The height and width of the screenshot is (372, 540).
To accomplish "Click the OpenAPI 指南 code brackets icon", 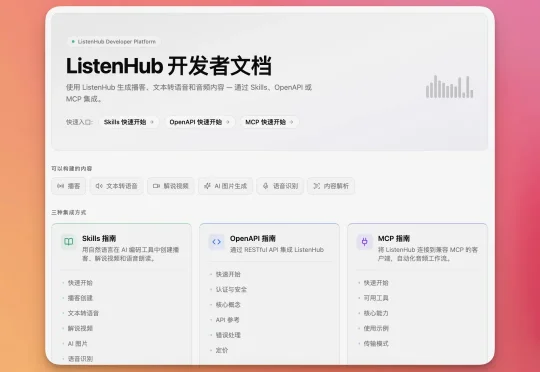I will click(217, 241).
